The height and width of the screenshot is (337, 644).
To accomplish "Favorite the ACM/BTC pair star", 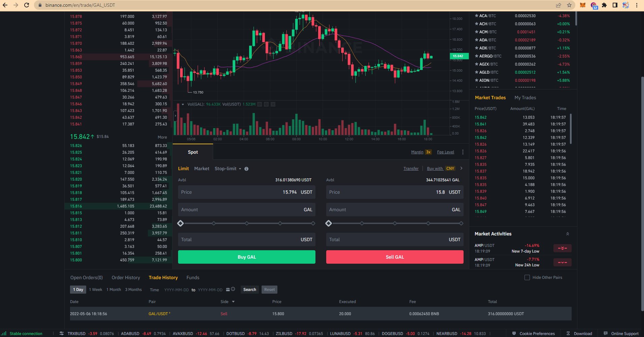I will [x=476, y=32].
